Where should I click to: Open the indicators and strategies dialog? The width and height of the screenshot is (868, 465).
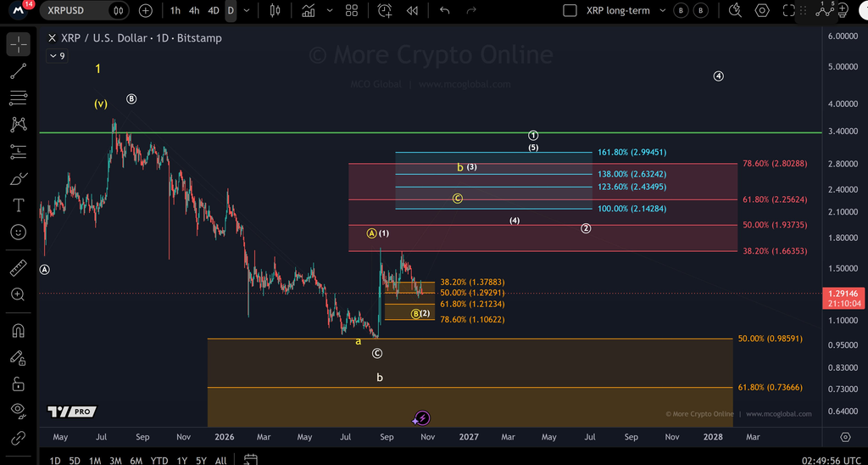[309, 10]
